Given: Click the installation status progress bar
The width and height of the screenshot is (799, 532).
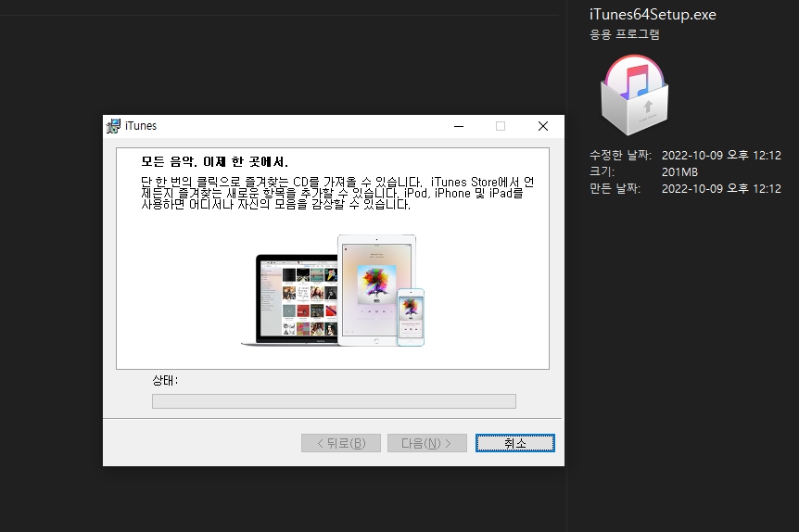Looking at the screenshot, I should [x=334, y=401].
